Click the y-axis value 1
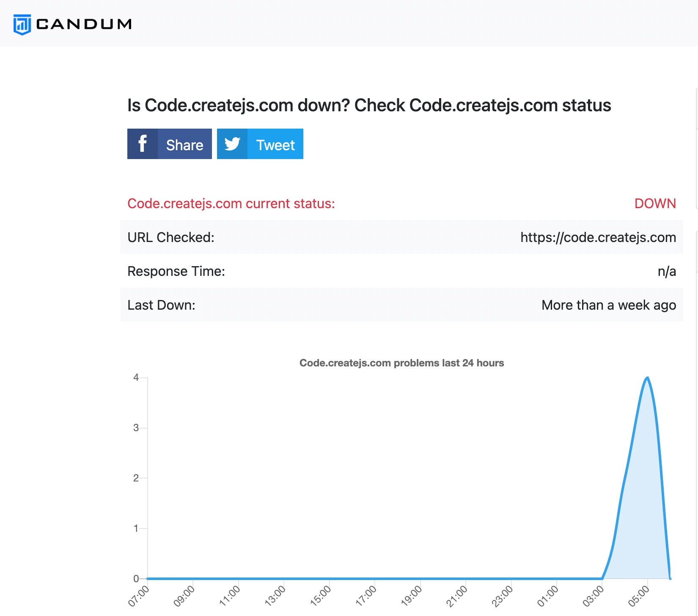This screenshot has height=616, width=698. tap(136, 528)
